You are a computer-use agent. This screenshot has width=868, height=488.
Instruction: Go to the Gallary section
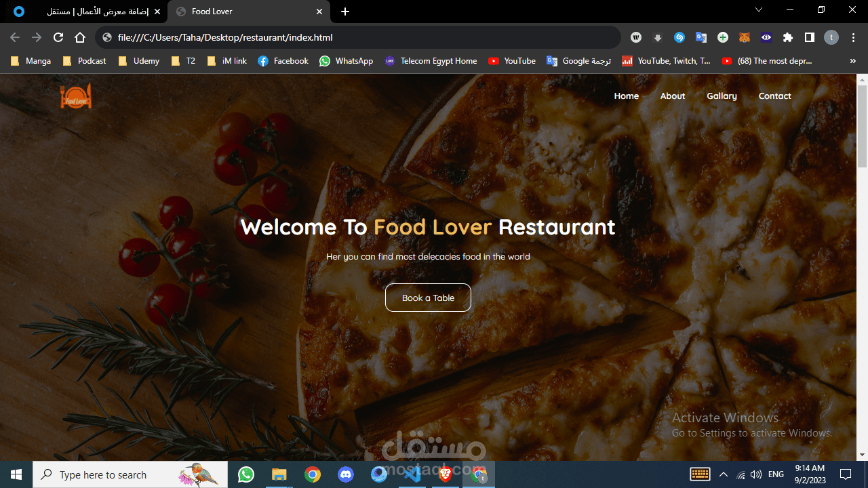coord(722,96)
